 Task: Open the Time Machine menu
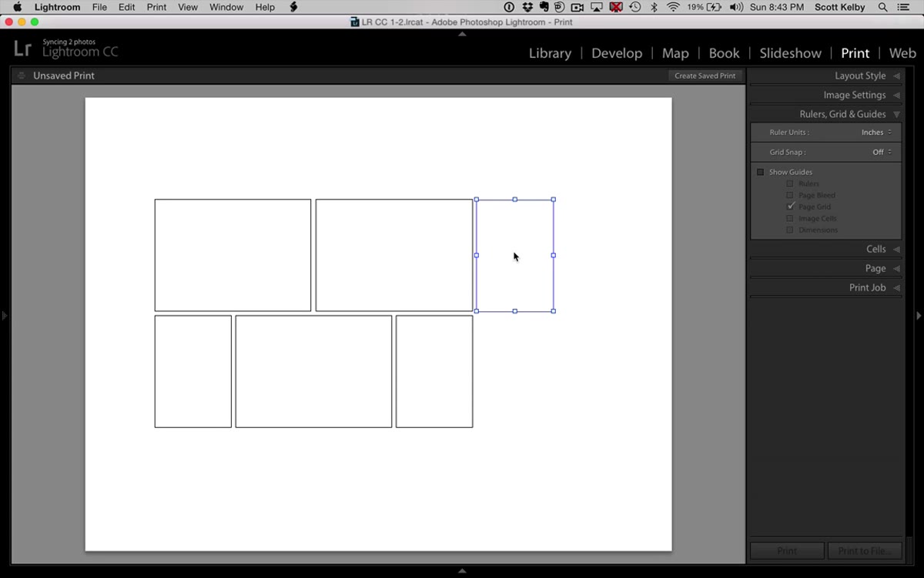(x=635, y=7)
